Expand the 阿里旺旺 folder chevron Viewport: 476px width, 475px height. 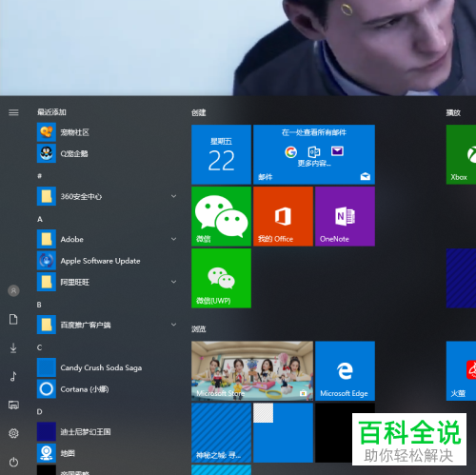tap(173, 282)
